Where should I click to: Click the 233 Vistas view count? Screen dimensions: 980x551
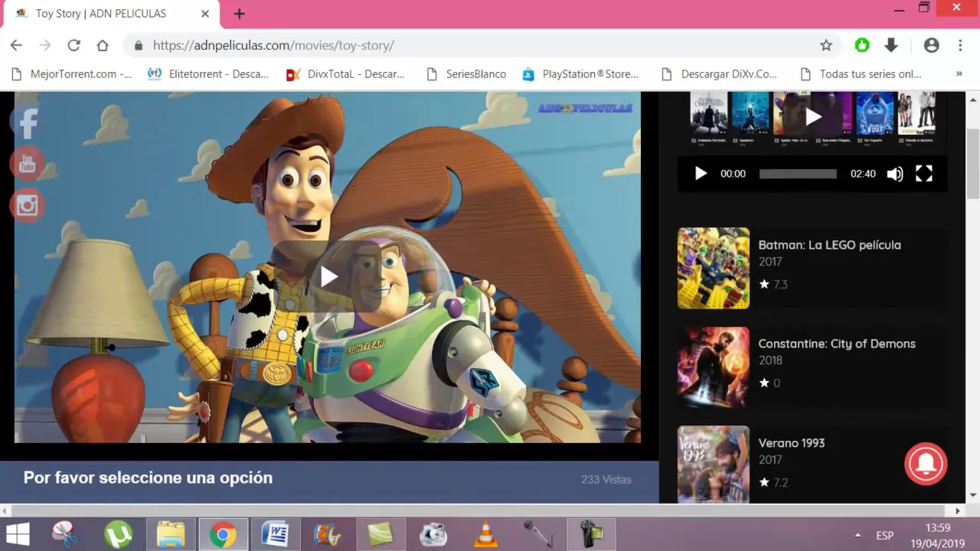coord(606,479)
